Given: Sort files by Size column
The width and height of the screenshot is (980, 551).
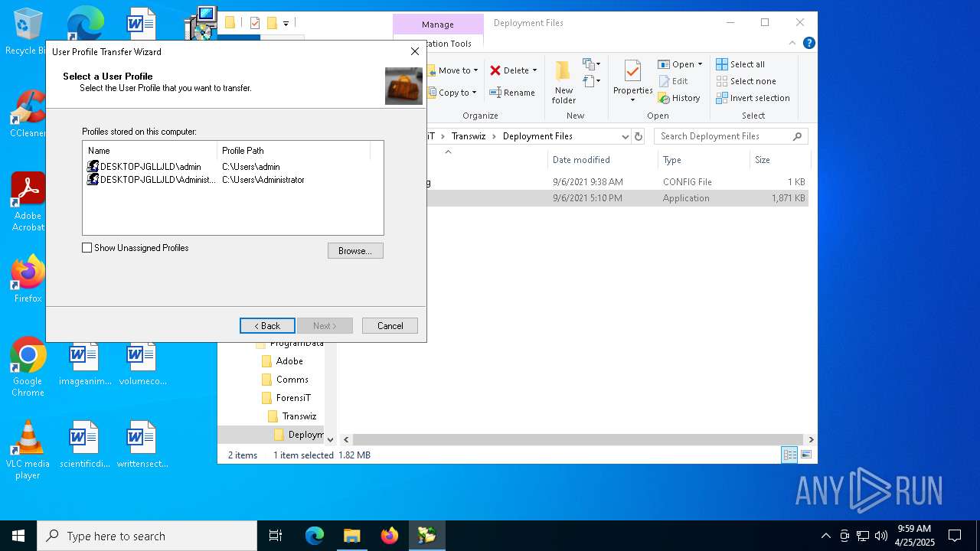Looking at the screenshot, I should click(779, 160).
